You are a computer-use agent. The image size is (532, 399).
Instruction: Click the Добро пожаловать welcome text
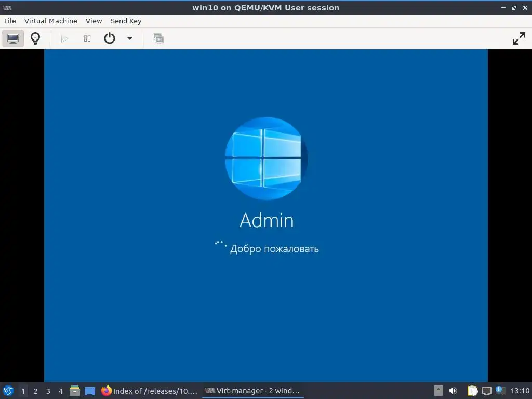274,249
